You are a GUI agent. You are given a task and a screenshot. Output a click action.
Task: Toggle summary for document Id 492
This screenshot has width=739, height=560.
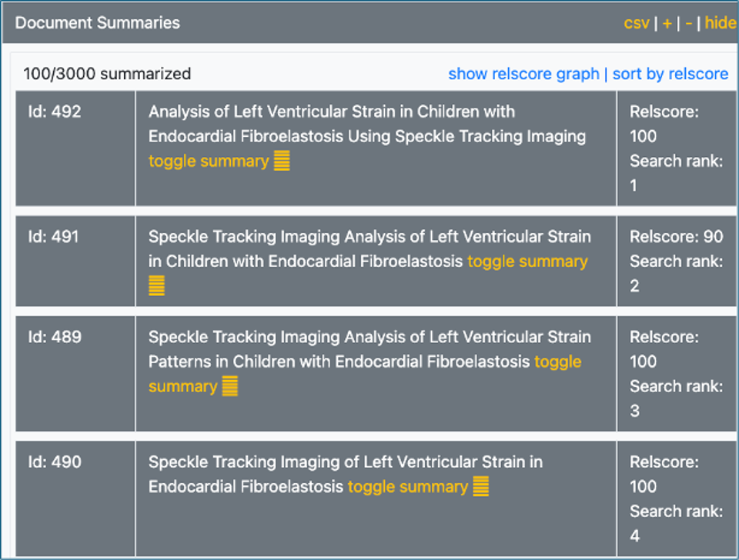click(209, 162)
